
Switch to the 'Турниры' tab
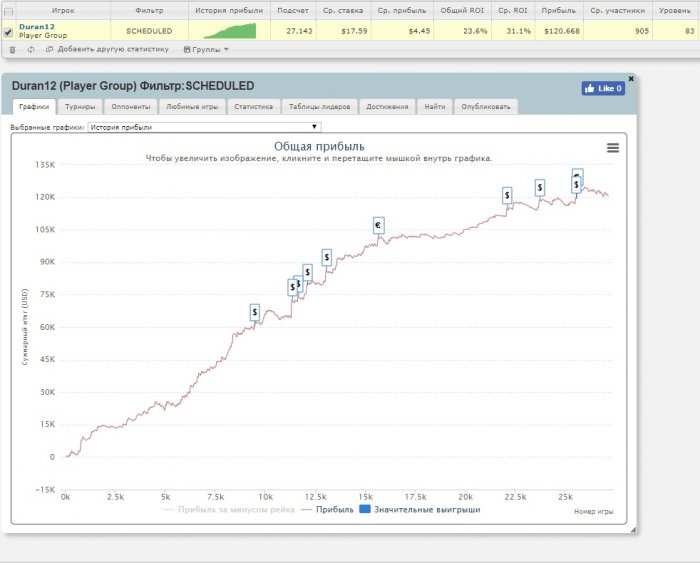coord(79,107)
